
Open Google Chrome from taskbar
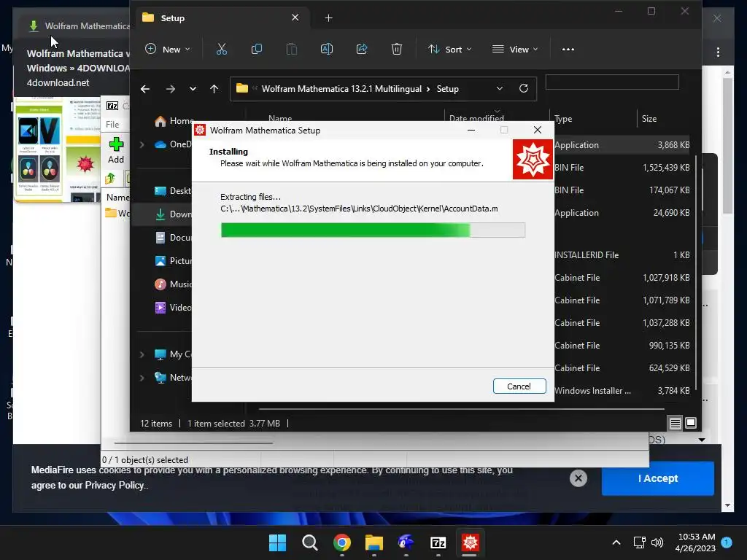coord(341,542)
